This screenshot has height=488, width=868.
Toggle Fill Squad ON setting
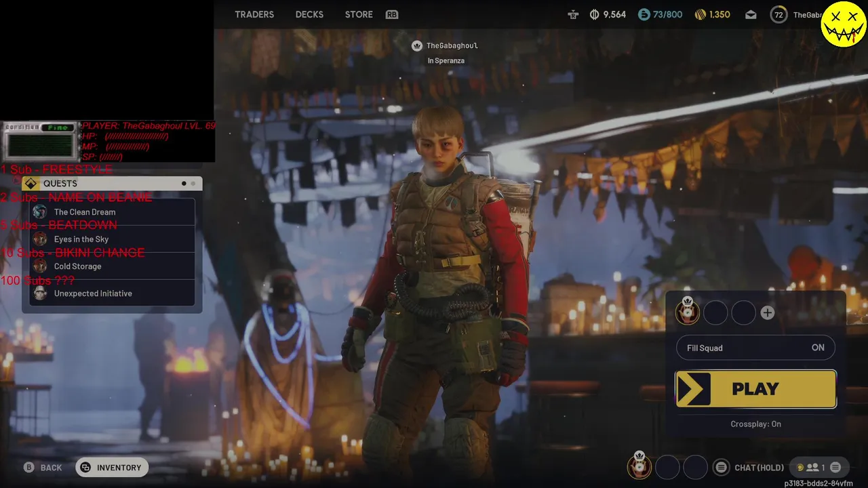[755, 348]
